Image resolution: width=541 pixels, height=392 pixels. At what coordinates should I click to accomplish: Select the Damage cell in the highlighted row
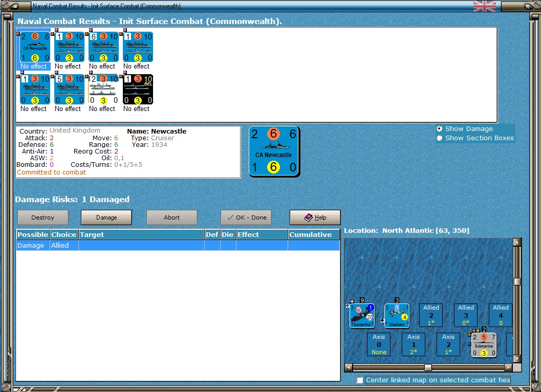tap(33, 245)
